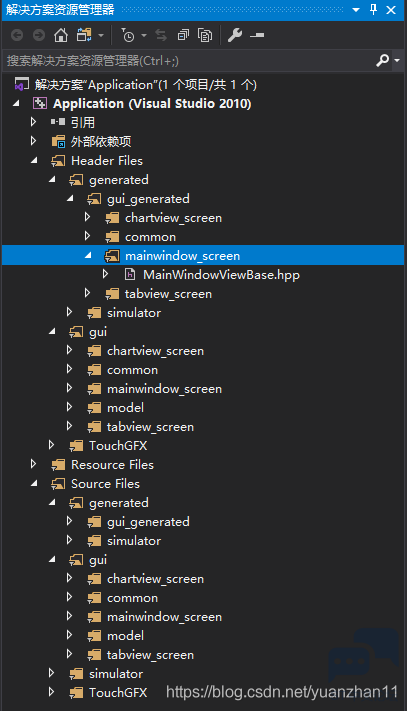Toggle the Show All Files icon
407x711 pixels.
click(205, 35)
